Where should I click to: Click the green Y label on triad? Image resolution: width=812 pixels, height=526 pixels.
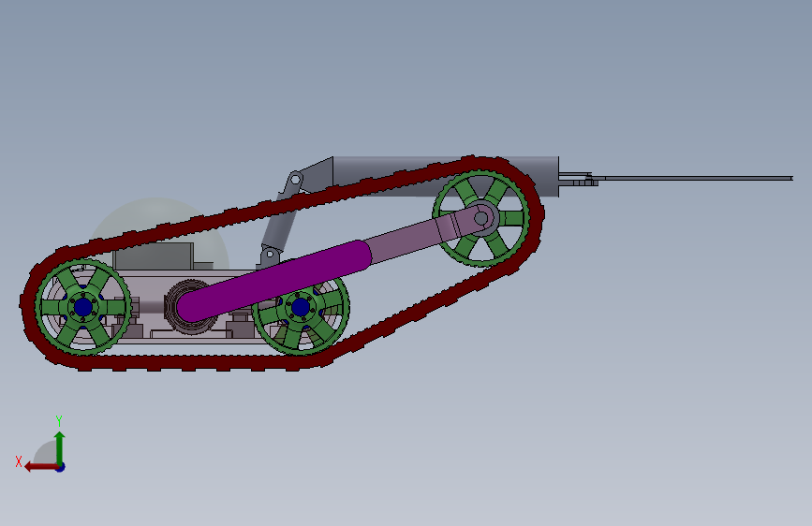[x=59, y=420]
